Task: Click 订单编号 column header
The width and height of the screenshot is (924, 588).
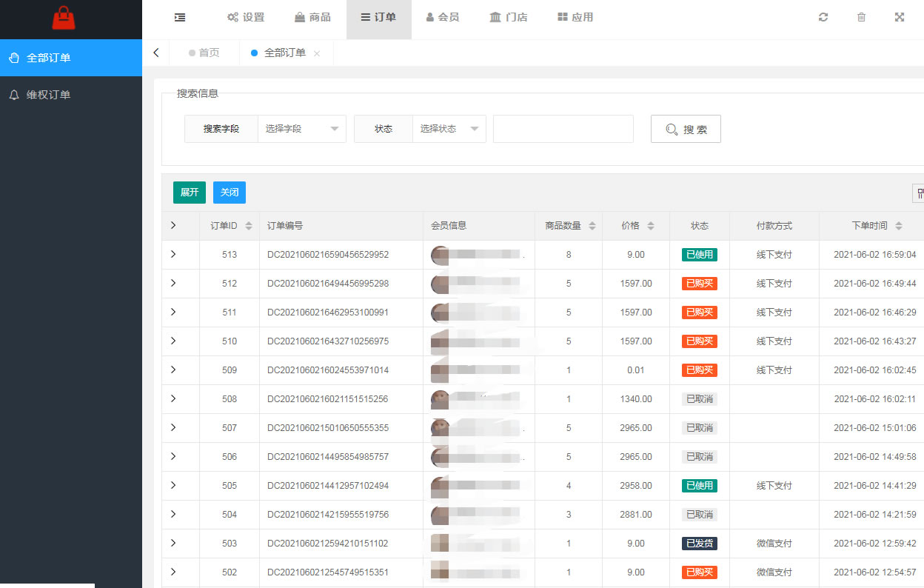Action: 285,226
